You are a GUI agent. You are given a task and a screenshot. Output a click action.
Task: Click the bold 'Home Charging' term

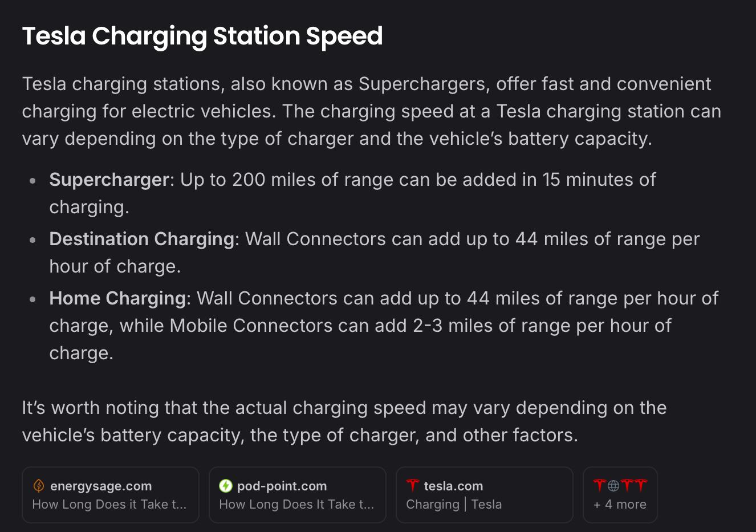(x=117, y=298)
